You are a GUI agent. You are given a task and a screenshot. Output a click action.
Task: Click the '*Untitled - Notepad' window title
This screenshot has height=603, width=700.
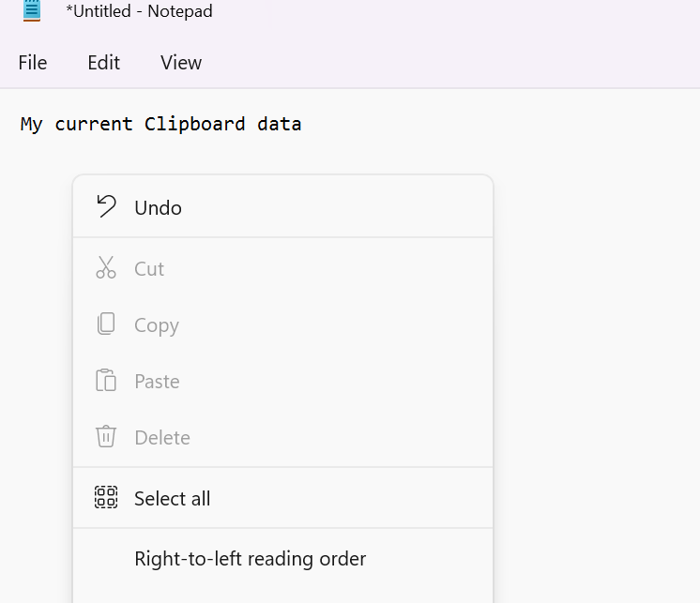(139, 11)
